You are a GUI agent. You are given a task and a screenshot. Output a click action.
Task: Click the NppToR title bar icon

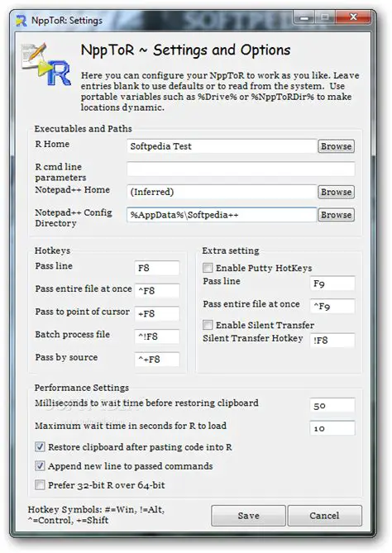click(22, 21)
